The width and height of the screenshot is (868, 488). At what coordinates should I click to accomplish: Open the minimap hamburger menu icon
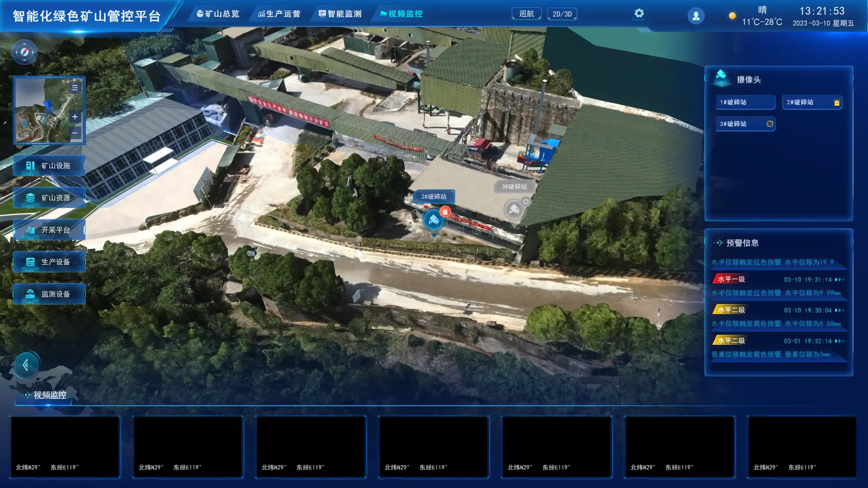(75, 88)
